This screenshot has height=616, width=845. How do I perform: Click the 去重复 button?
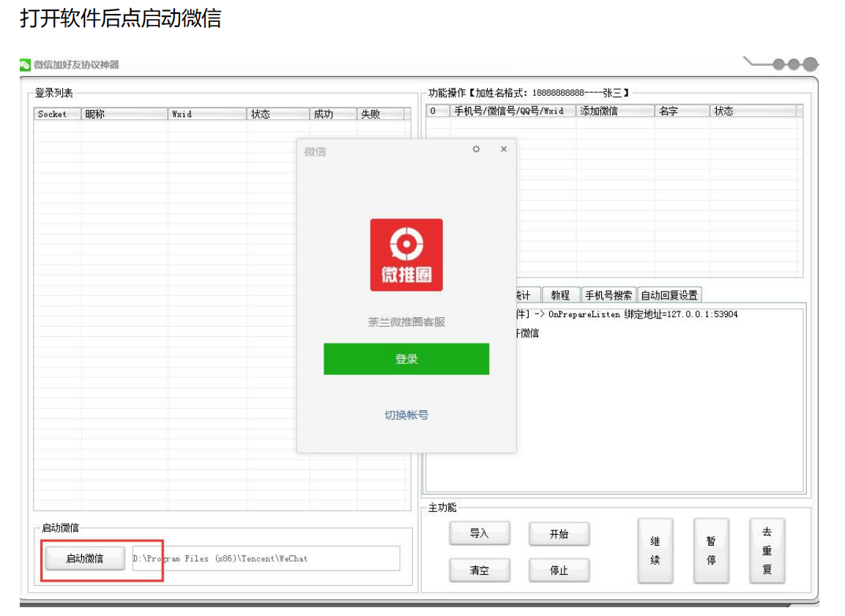click(x=767, y=551)
